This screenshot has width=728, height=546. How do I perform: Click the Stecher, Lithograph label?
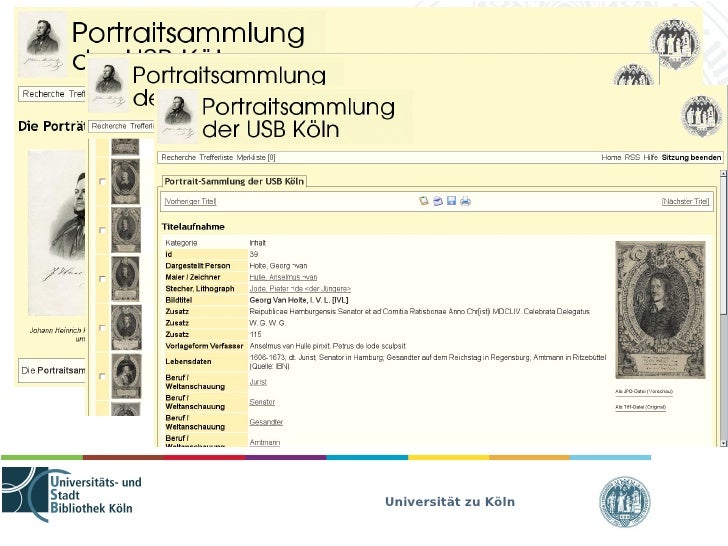pyautogui.click(x=200, y=289)
